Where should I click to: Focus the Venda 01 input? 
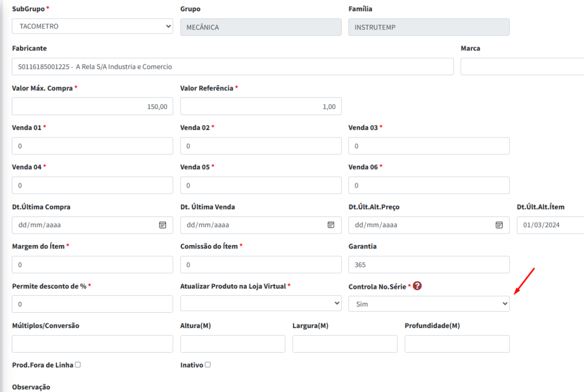[x=92, y=146]
